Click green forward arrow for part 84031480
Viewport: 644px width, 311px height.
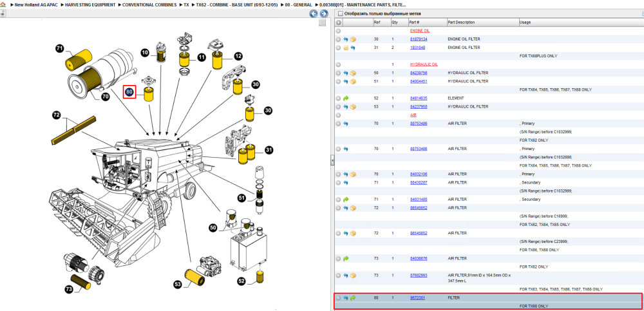click(346, 199)
